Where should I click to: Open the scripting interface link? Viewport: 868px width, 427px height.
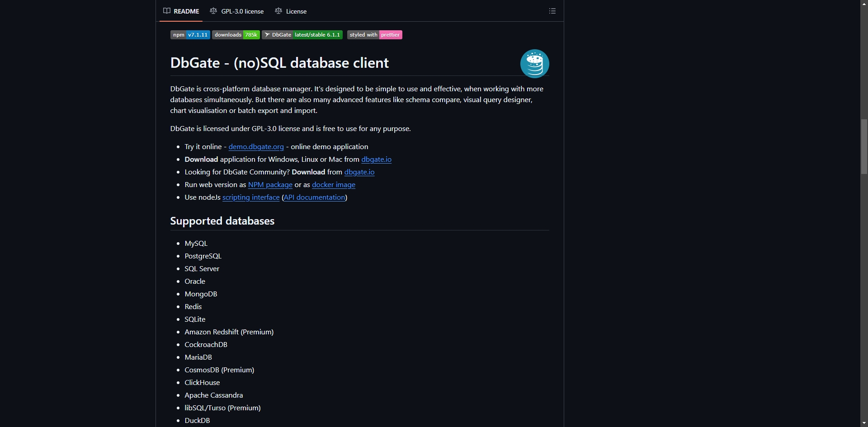tap(251, 197)
